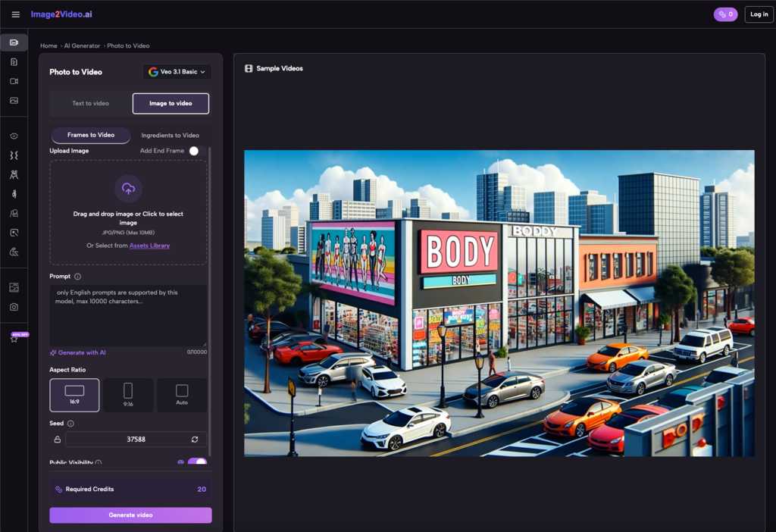Go to Home breadcrumb

point(48,45)
